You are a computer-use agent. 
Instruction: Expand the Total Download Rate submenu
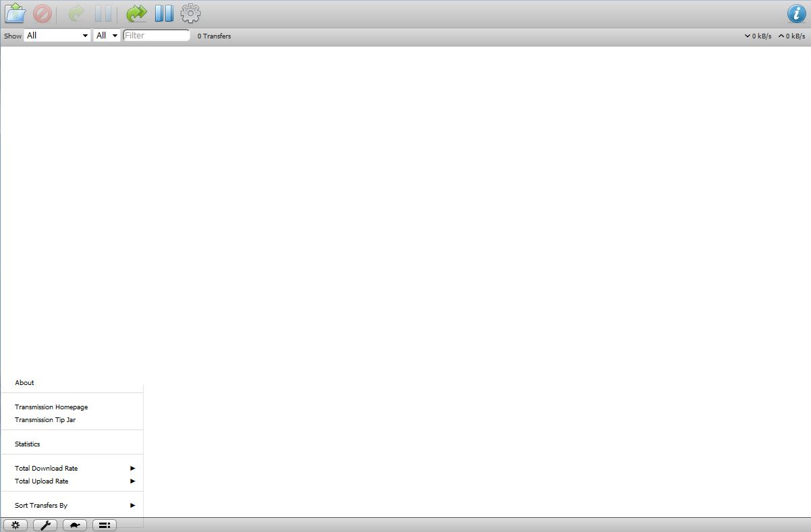click(72, 469)
